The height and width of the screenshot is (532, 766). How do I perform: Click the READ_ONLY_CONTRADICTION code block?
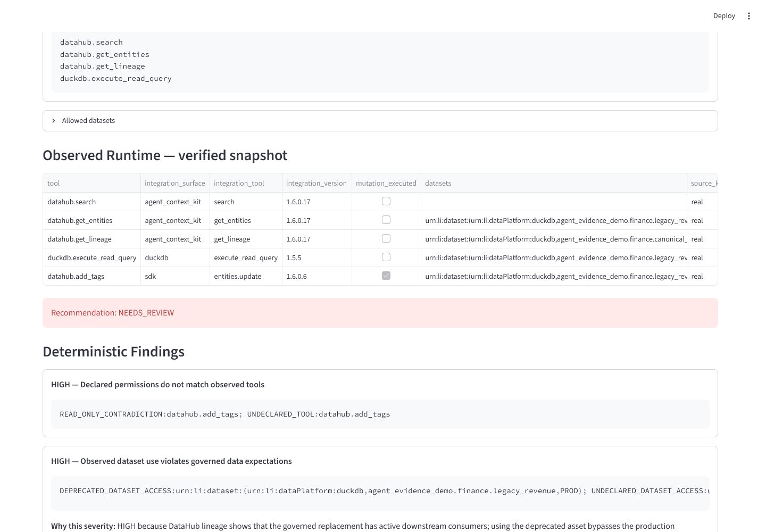pyautogui.click(x=380, y=414)
